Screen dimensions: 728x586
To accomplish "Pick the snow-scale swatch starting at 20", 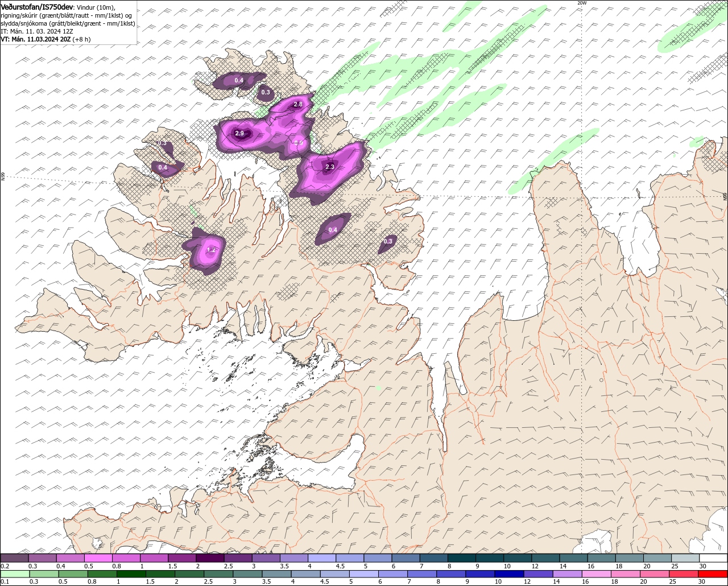I will [x=657, y=558].
